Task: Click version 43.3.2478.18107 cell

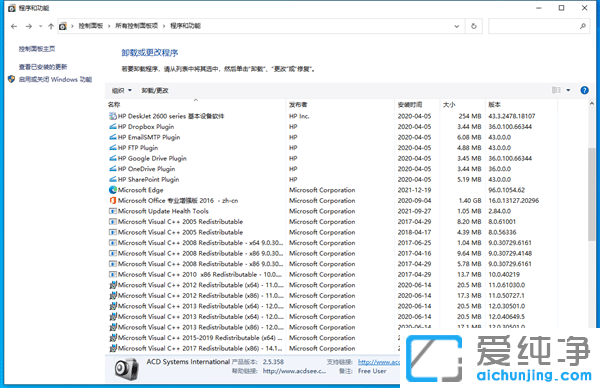Action: point(512,116)
